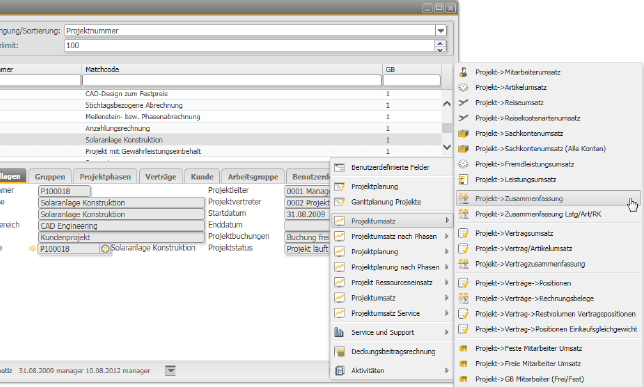The height and width of the screenshot is (387, 644).
Task: Click the Service und Support icon
Action: (x=339, y=332)
